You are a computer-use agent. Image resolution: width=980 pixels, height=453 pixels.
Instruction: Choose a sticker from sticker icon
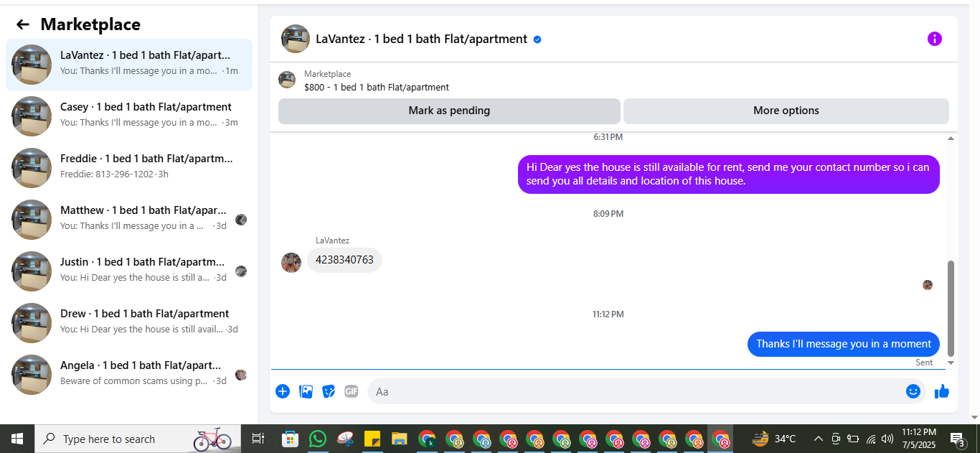[329, 391]
